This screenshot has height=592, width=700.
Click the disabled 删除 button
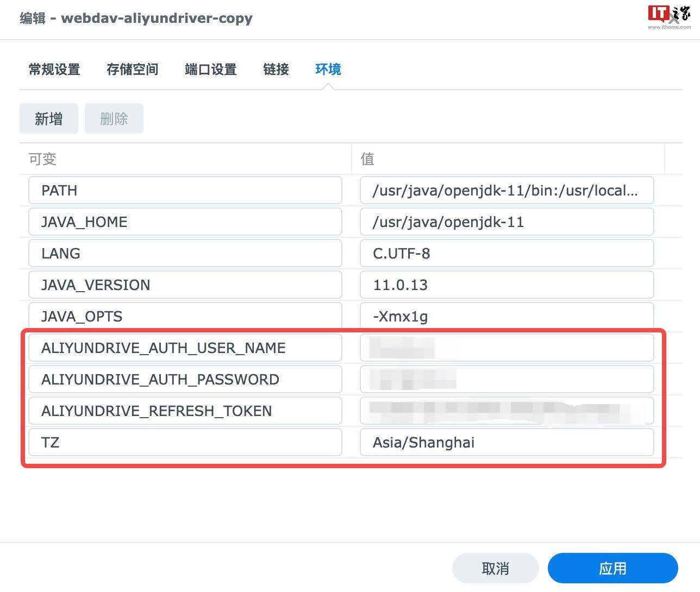[x=114, y=118]
